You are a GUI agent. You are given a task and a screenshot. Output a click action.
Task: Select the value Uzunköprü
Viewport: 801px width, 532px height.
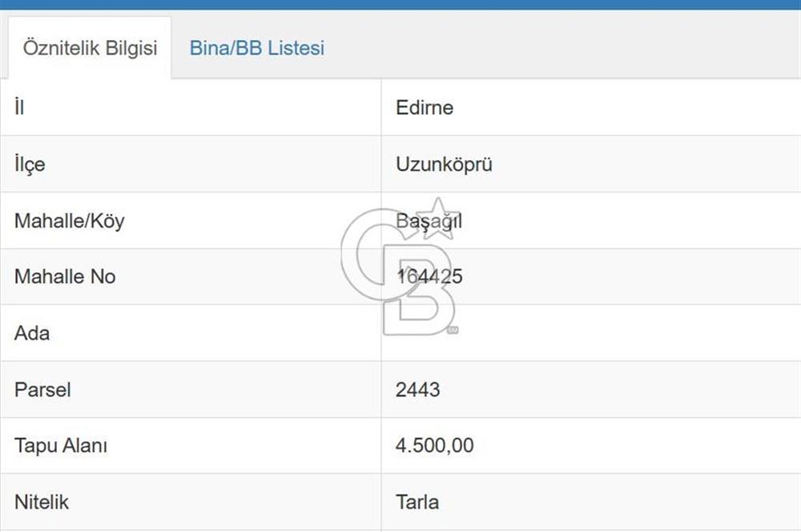pos(443,164)
